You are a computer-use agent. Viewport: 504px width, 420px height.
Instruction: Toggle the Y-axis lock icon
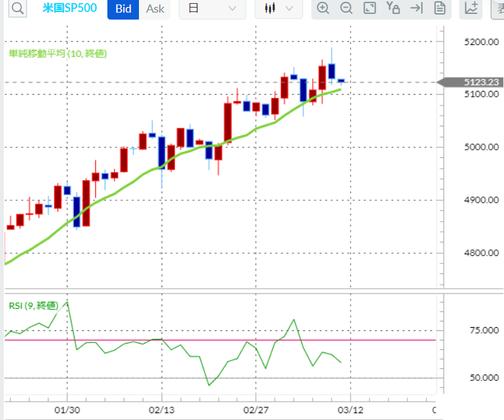click(x=393, y=8)
